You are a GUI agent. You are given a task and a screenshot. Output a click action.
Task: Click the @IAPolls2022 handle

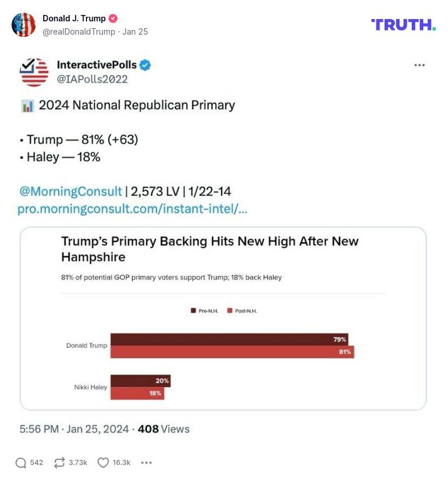point(92,78)
